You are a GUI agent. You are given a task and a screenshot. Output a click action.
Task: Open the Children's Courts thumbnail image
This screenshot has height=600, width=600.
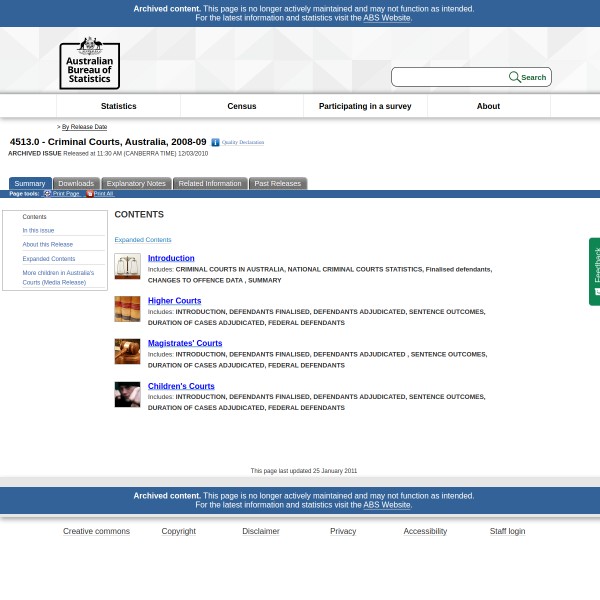[x=127, y=394]
